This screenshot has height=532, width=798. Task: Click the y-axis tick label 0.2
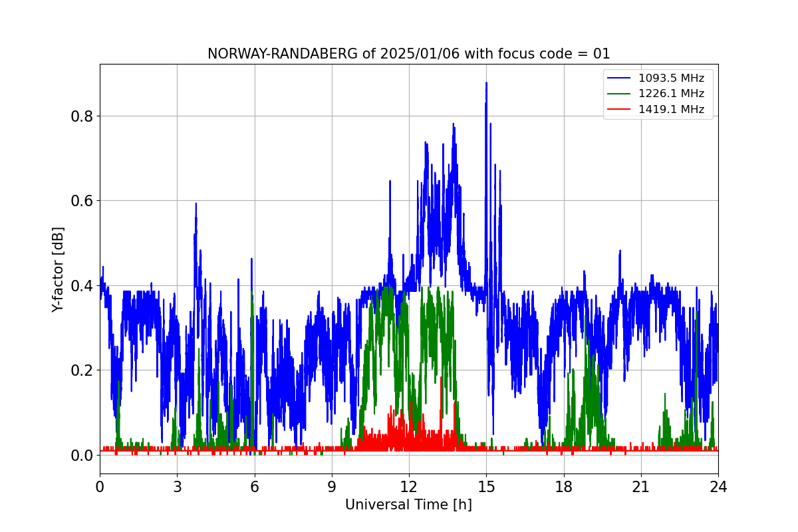81,370
